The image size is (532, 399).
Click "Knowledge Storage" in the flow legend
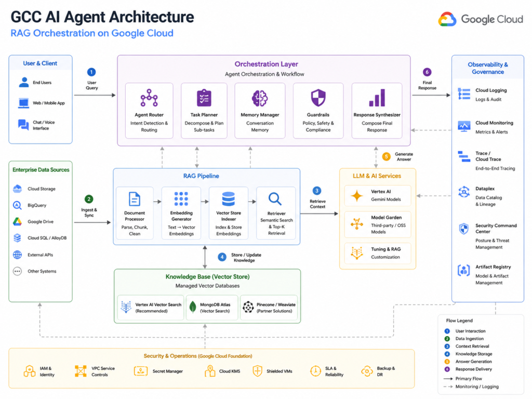click(x=474, y=354)
